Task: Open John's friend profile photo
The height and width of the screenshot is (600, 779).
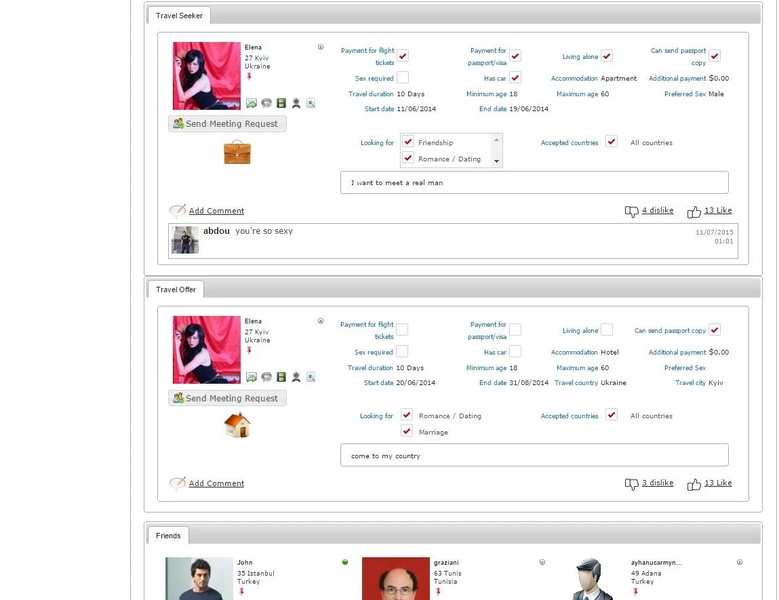Action: pyautogui.click(x=199, y=578)
